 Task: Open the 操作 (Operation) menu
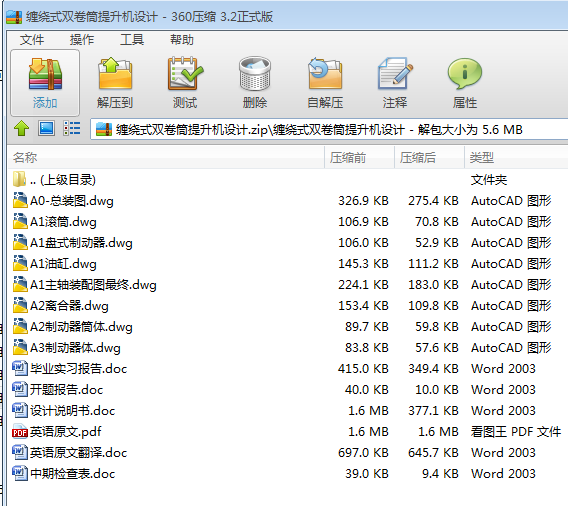82,39
